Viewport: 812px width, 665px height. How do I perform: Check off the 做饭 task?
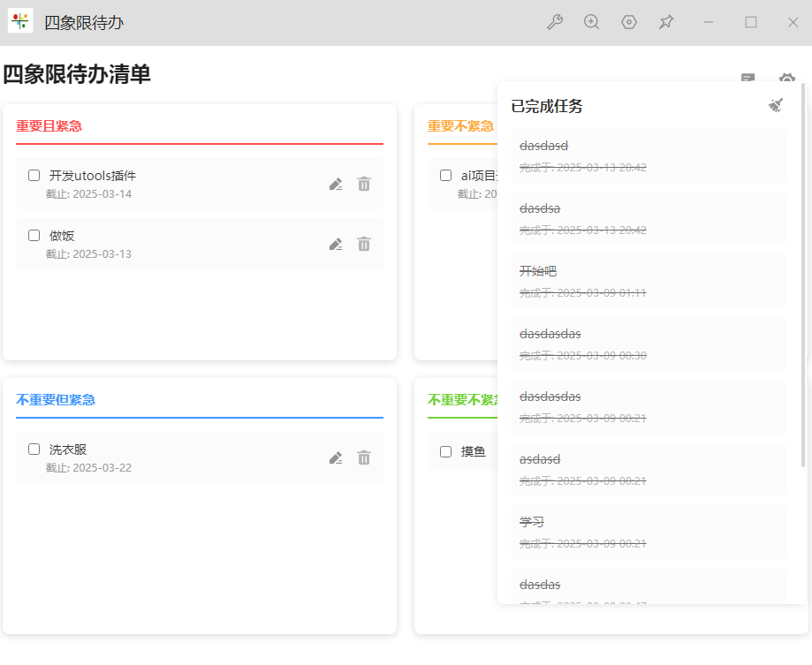point(34,236)
